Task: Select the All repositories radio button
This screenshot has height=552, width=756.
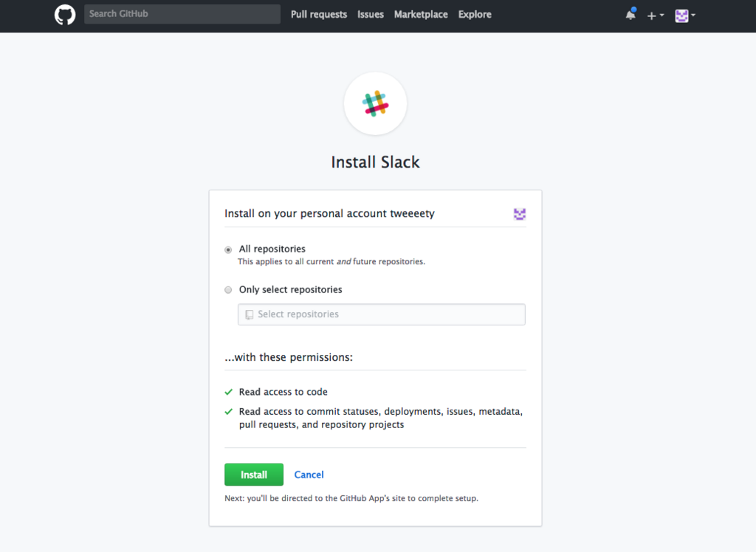Action: tap(229, 249)
